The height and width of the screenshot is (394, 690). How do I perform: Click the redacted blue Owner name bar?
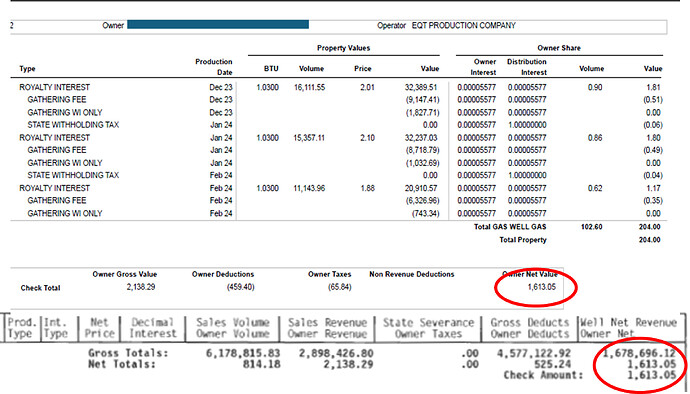(x=218, y=25)
